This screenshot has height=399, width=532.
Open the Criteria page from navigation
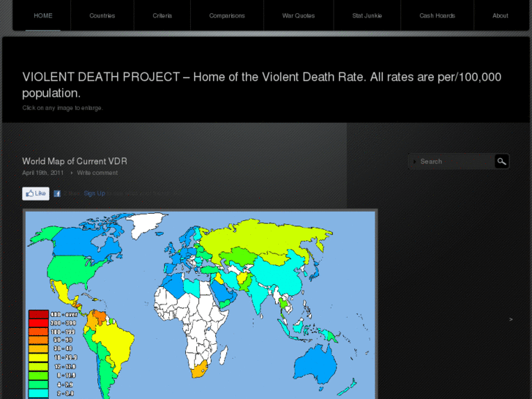[162, 15]
